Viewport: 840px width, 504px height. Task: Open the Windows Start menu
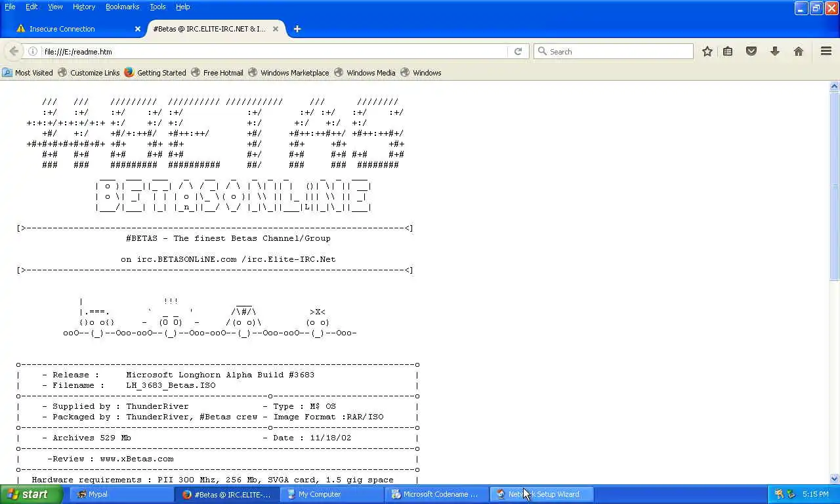(31, 494)
